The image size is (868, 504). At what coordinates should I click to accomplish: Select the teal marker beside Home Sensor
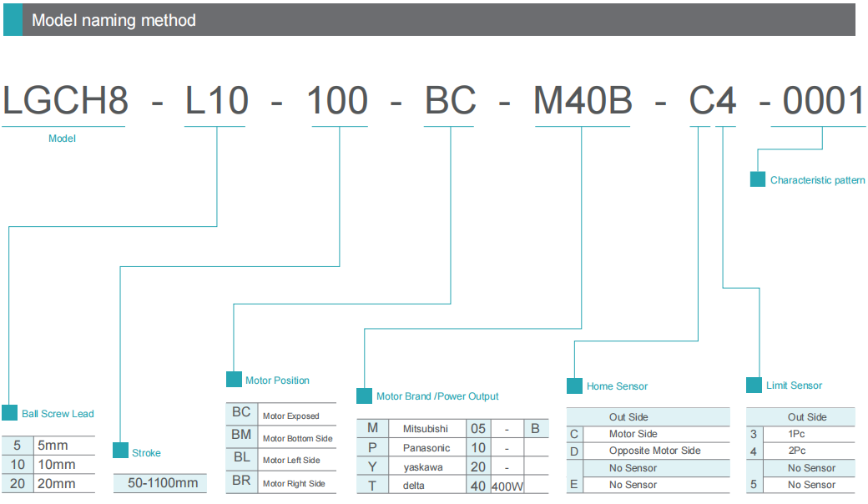coord(574,386)
